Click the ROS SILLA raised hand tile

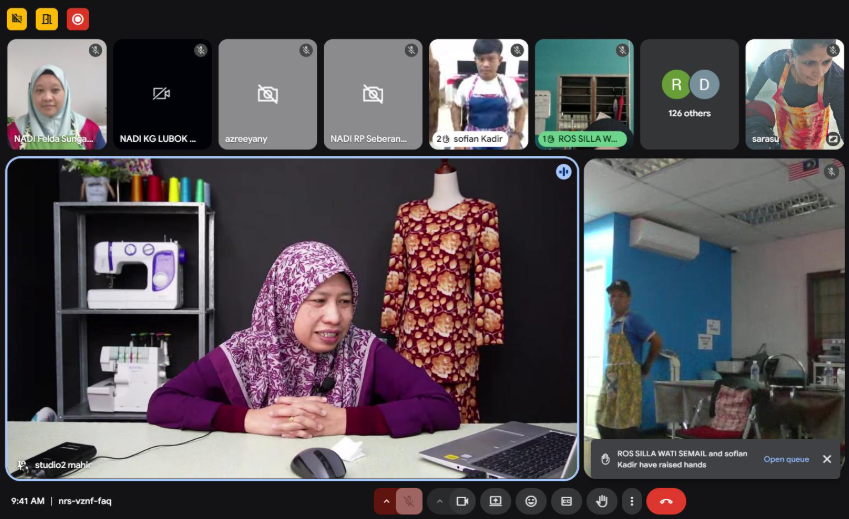(583, 94)
